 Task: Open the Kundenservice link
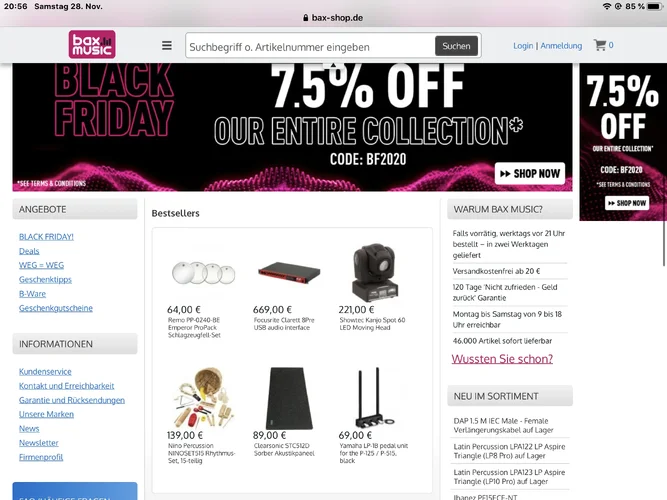45,371
